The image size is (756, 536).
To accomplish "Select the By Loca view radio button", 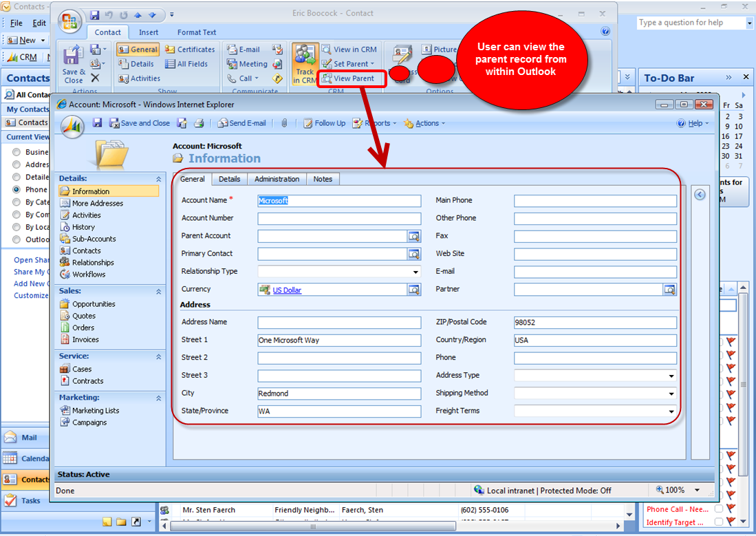I will (17, 227).
